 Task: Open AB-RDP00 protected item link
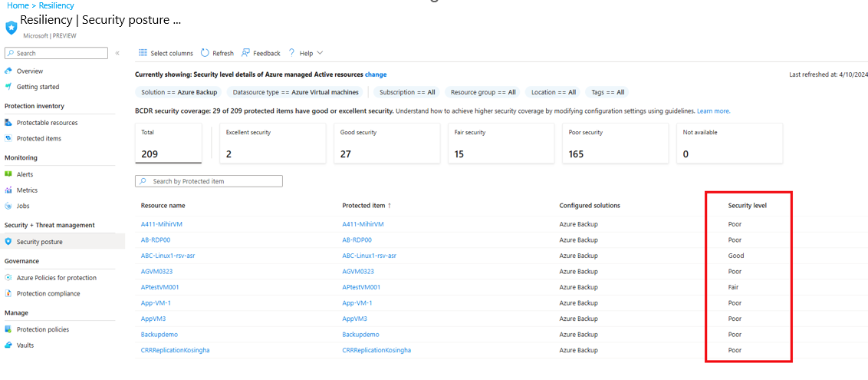[x=357, y=240]
